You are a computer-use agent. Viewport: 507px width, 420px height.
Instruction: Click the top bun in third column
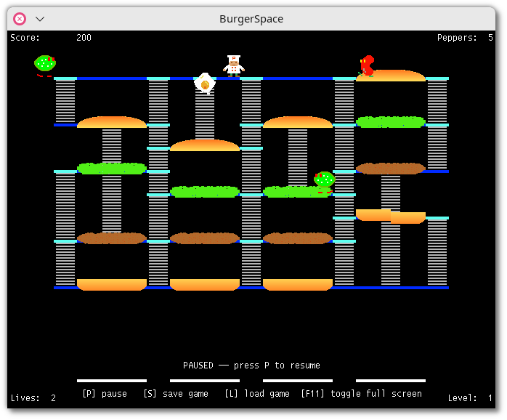click(x=298, y=122)
